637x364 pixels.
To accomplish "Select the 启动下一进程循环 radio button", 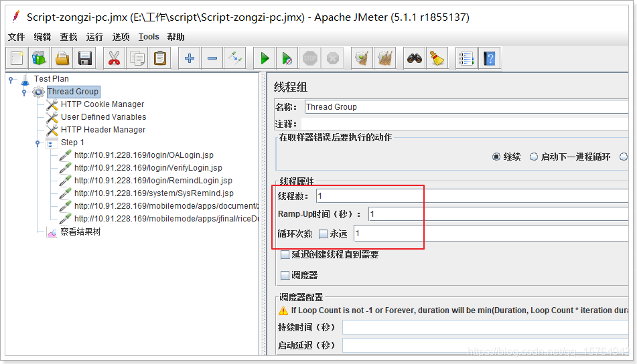I will pyautogui.click(x=534, y=157).
